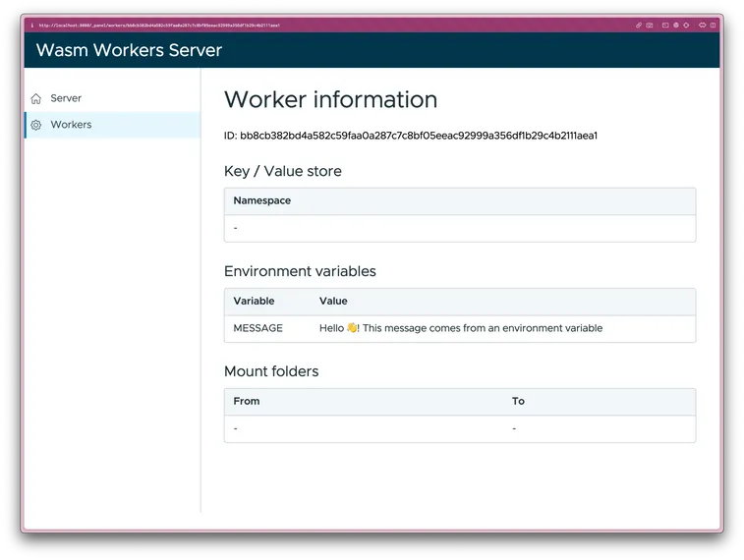Screen dimensions: 744x560
Task: Click the Server home icon in sidebar
Action: (36, 98)
